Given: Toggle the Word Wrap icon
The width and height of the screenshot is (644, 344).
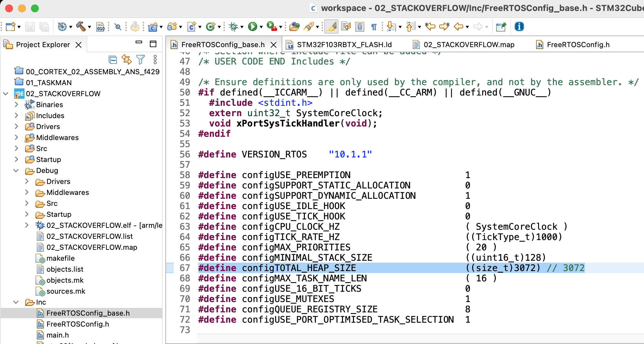Looking at the screenshot, I should [x=346, y=26].
